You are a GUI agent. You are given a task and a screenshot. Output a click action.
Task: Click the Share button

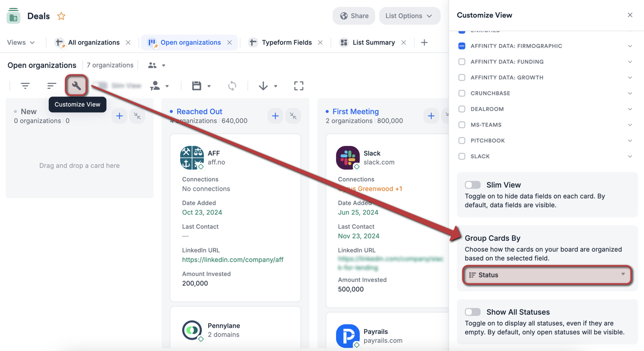point(354,16)
